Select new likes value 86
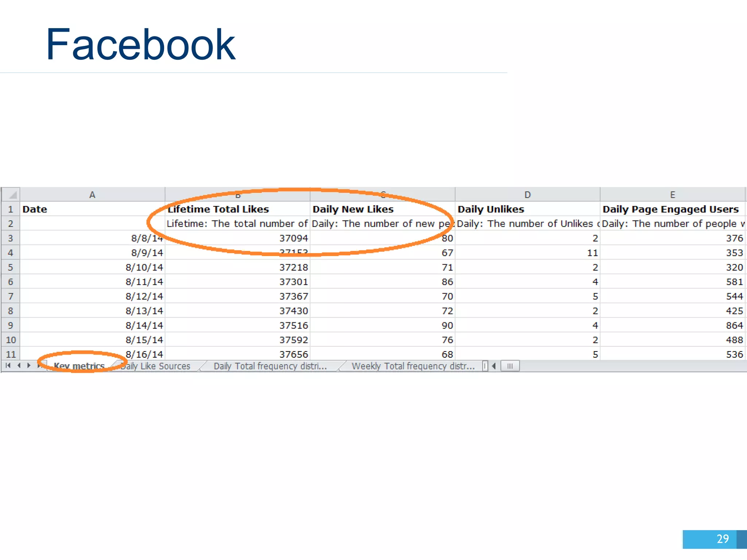The image size is (747, 560). point(383,281)
